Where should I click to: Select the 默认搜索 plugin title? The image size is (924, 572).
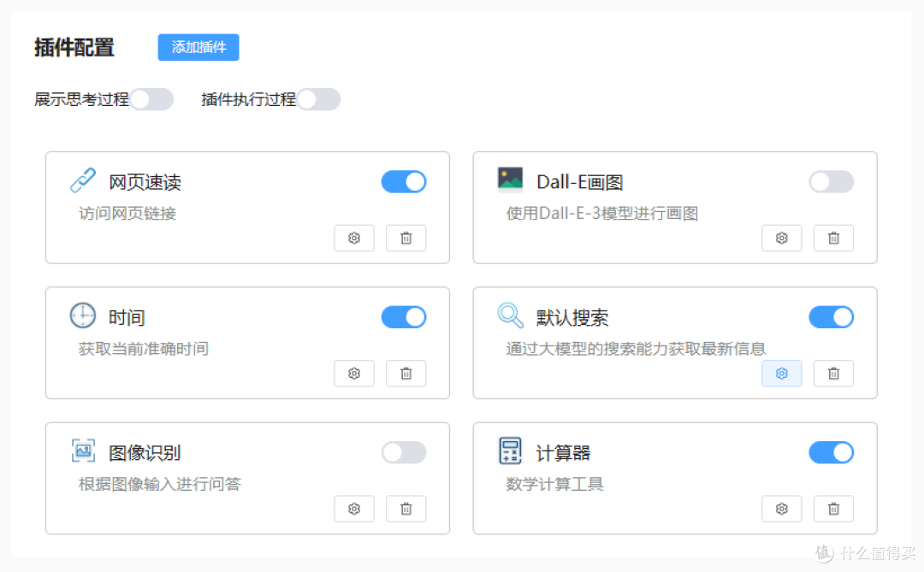point(572,317)
